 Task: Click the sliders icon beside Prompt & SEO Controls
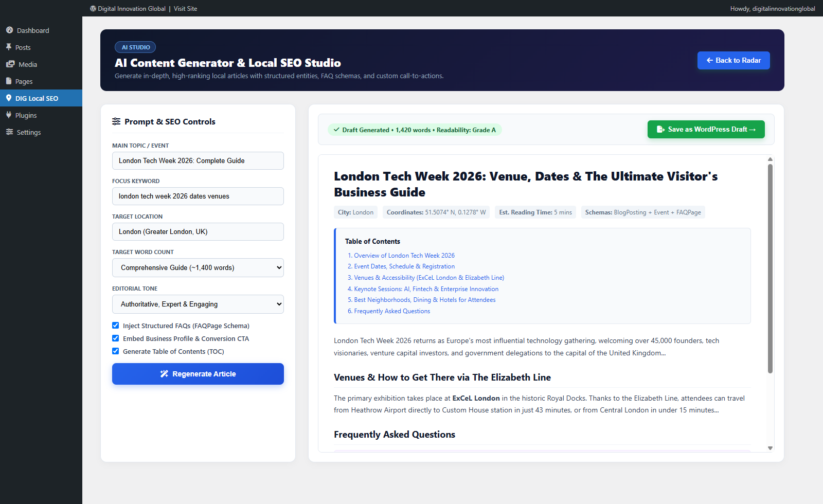click(116, 121)
